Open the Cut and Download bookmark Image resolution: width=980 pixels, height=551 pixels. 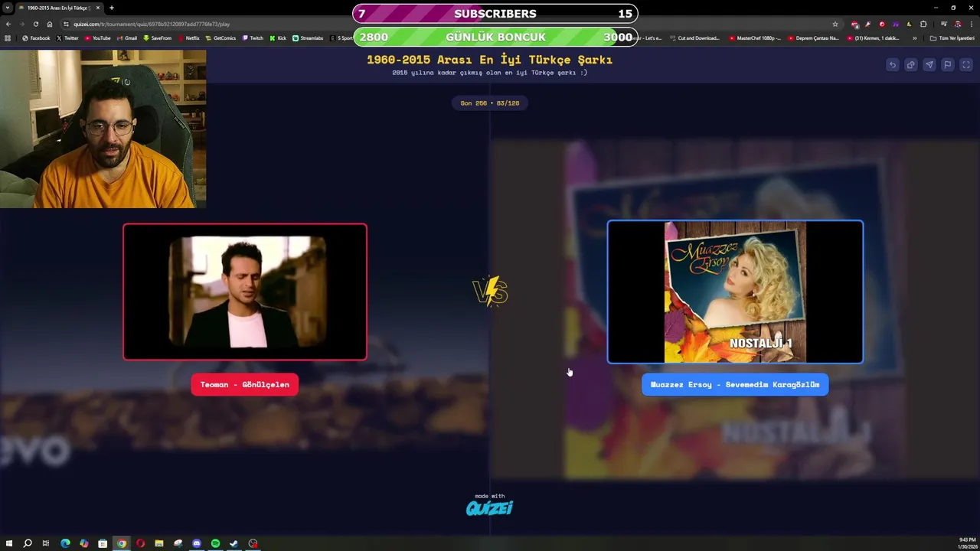(x=694, y=37)
